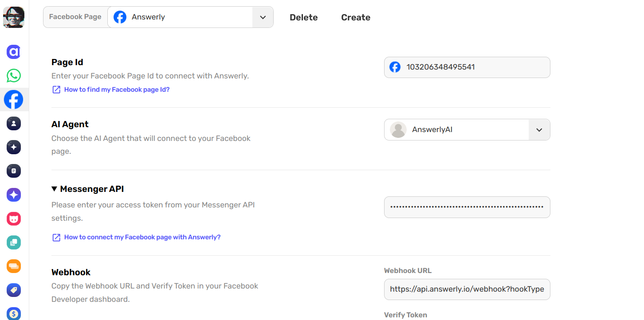Select the Facebook sidebar icon

click(14, 100)
